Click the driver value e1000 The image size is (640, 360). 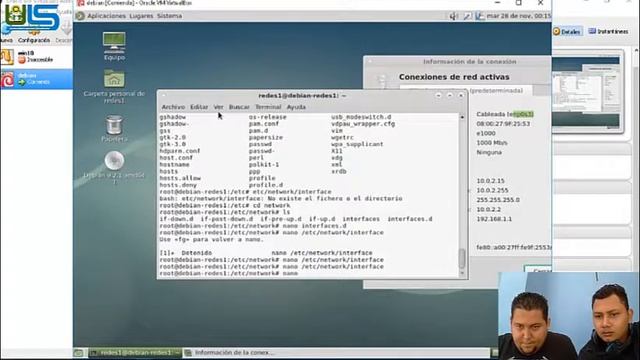click(x=486, y=133)
